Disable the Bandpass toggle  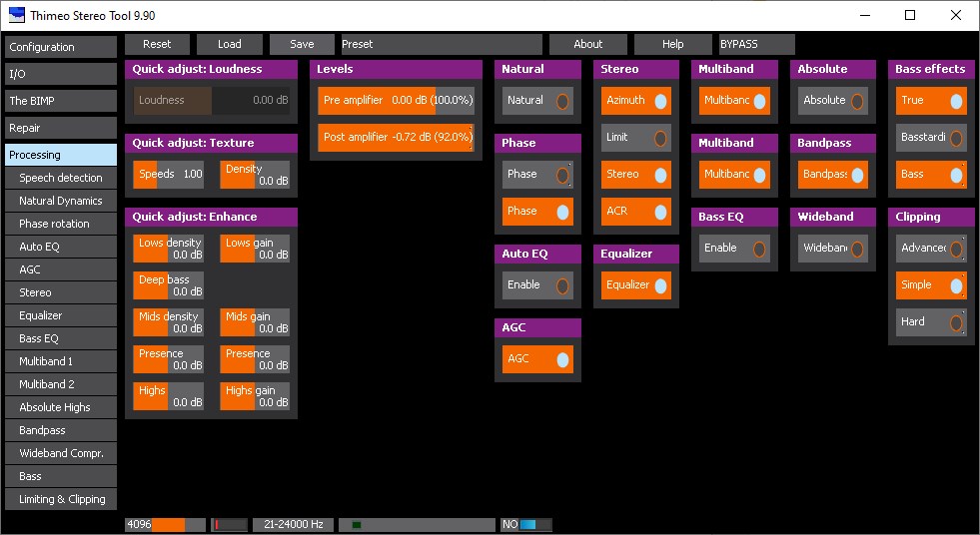pos(832,174)
